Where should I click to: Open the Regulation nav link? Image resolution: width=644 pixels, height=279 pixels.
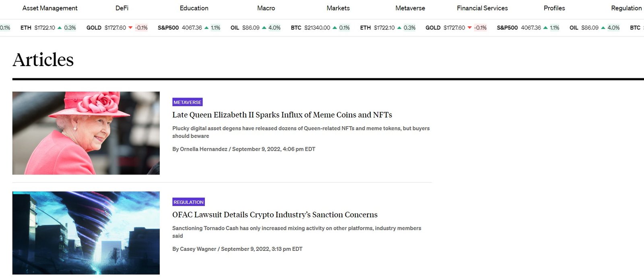626,8
